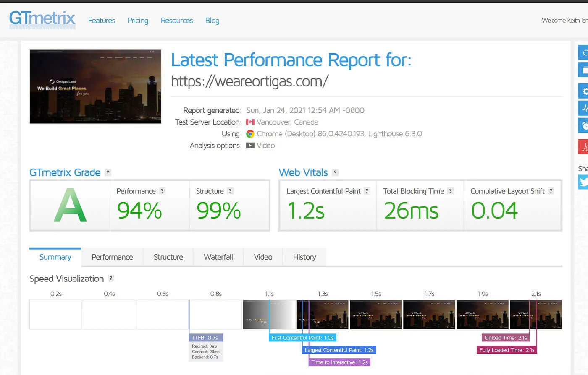Viewport: 588px width, 375px height.
Task: Open Total Blocking Time help icon
Action: [451, 191]
